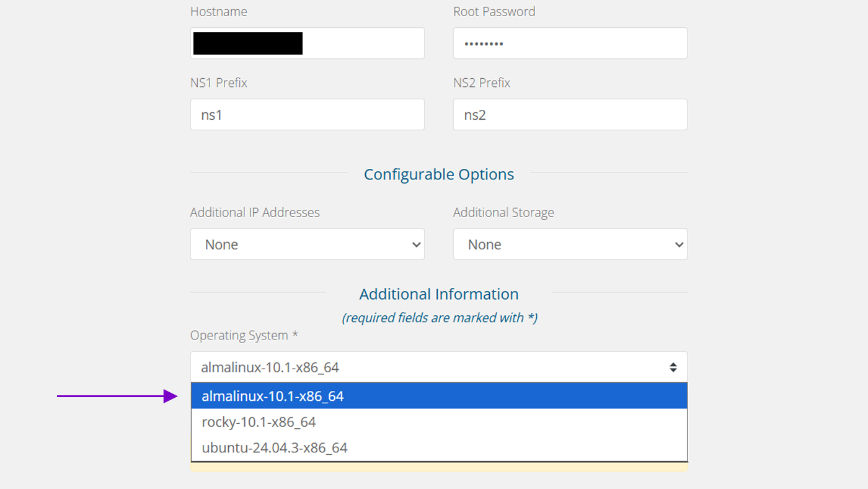868x489 pixels.
Task: Click the NS1 Prefix label
Action: pos(219,83)
